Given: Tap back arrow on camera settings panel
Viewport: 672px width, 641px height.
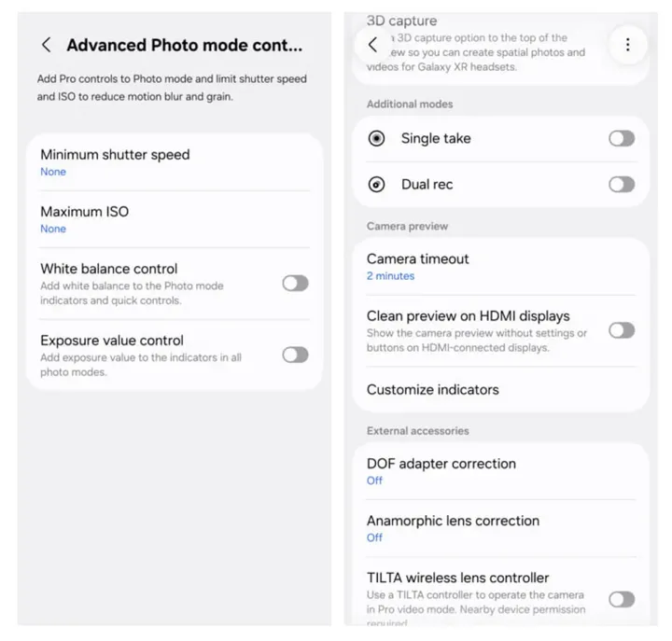Looking at the screenshot, I should point(373,44).
